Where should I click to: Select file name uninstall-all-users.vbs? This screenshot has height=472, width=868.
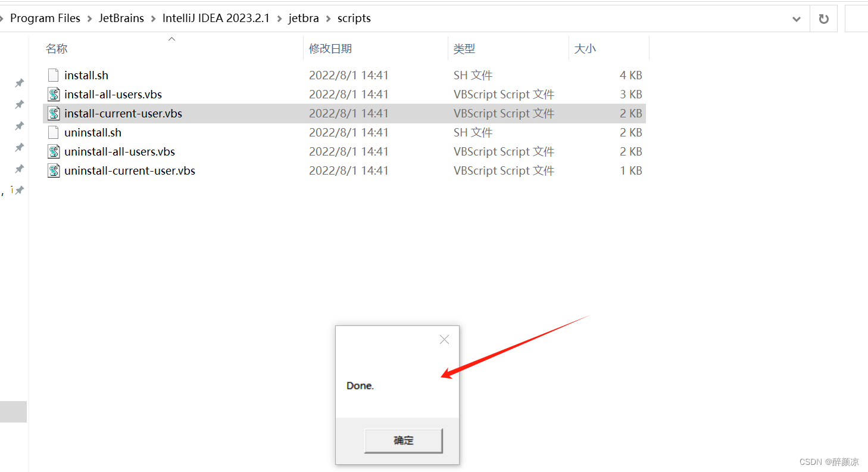[120, 151]
